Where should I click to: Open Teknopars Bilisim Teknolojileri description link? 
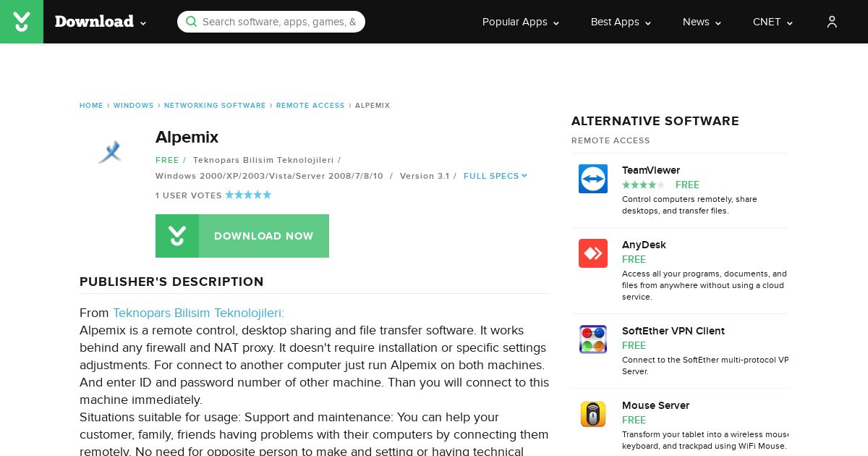click(198, 313)
